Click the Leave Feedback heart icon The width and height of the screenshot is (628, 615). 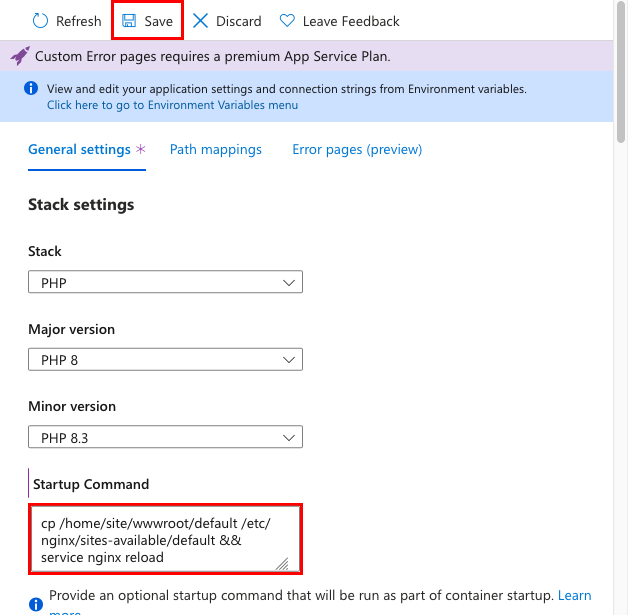click(x=287, y=21)
